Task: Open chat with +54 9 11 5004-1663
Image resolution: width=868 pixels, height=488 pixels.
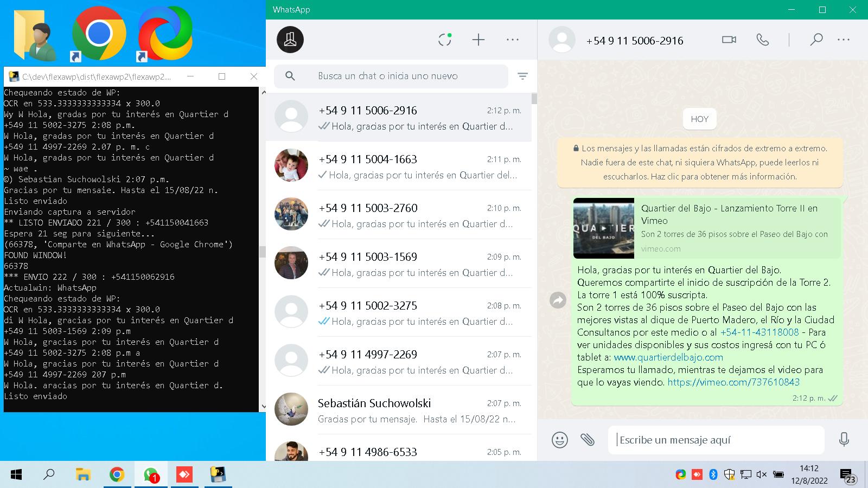Action: point(399,166)
